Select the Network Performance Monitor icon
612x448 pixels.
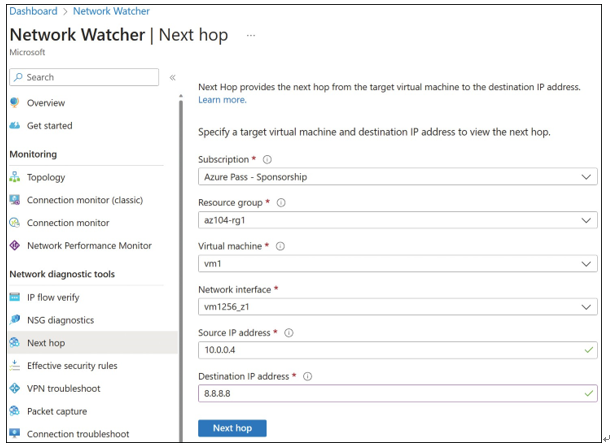click(x=14, y=245)
